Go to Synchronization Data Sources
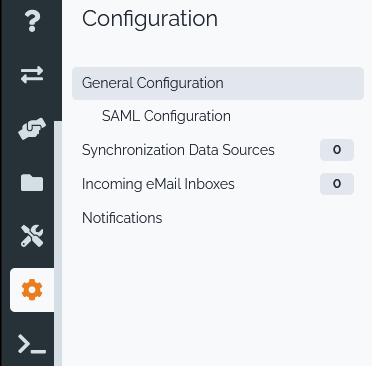Screen dimensions: 372x366 [x=178, y=150]
